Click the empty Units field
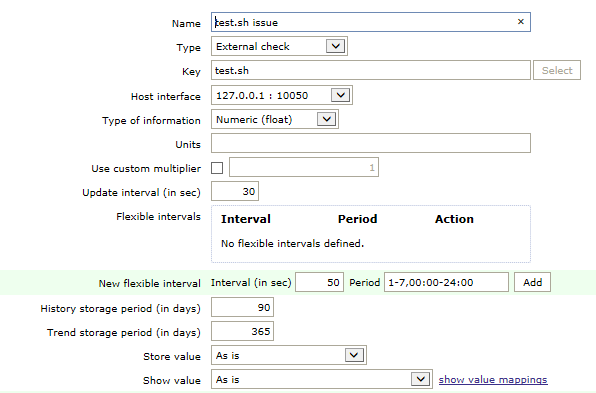 371,143
